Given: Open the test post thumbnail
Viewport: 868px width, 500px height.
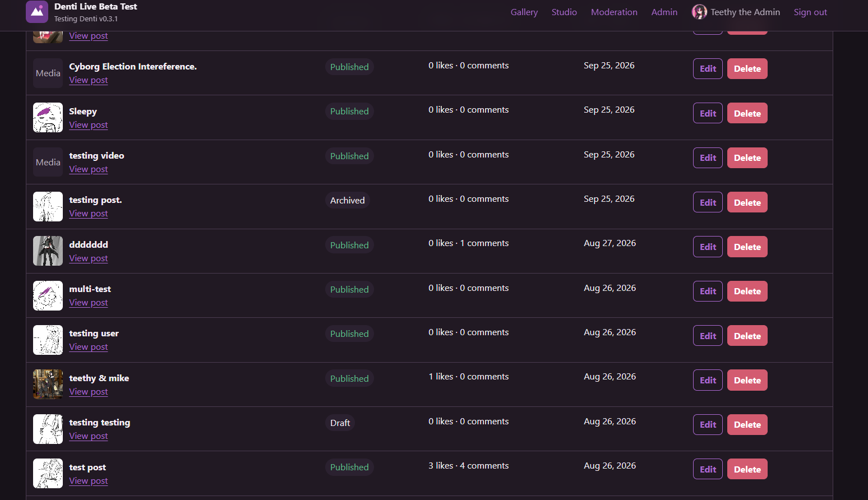Looking at the screenshot, I should click(x=48, y=473).
